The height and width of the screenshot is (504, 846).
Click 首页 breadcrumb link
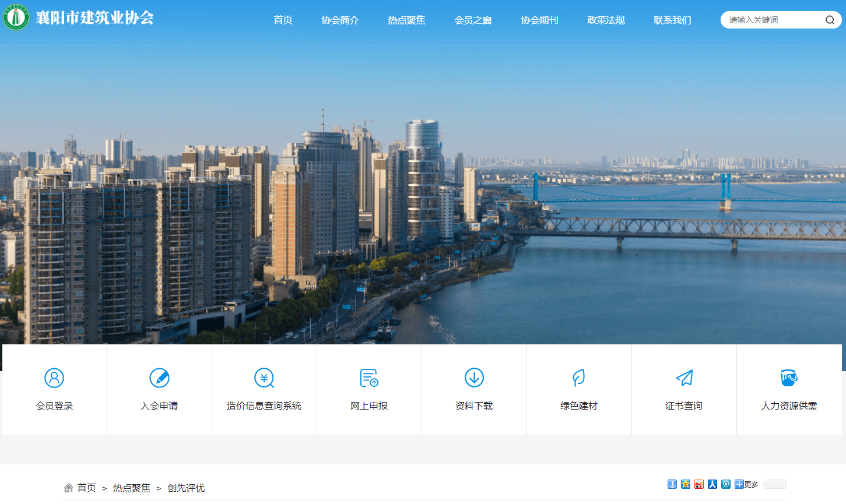click(86, 488)
